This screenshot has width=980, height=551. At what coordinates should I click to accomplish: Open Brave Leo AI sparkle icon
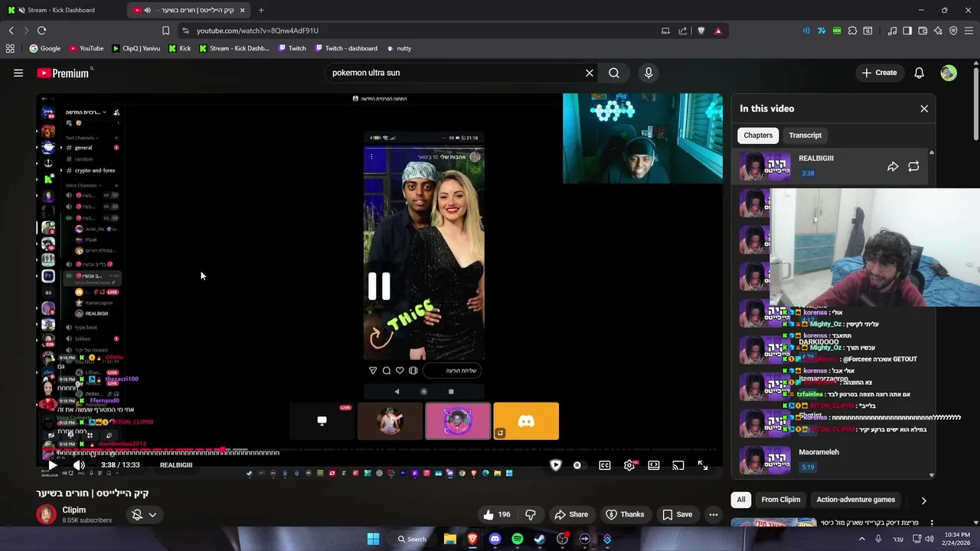(938, 31)
